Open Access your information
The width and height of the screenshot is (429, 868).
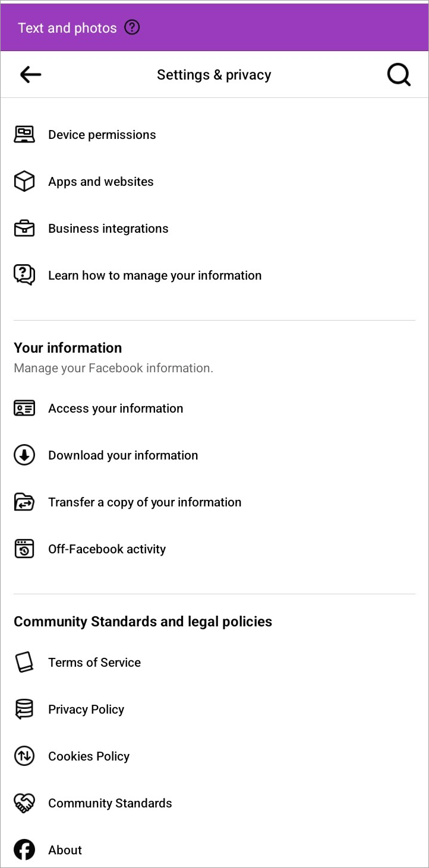(x=116, y=408)
